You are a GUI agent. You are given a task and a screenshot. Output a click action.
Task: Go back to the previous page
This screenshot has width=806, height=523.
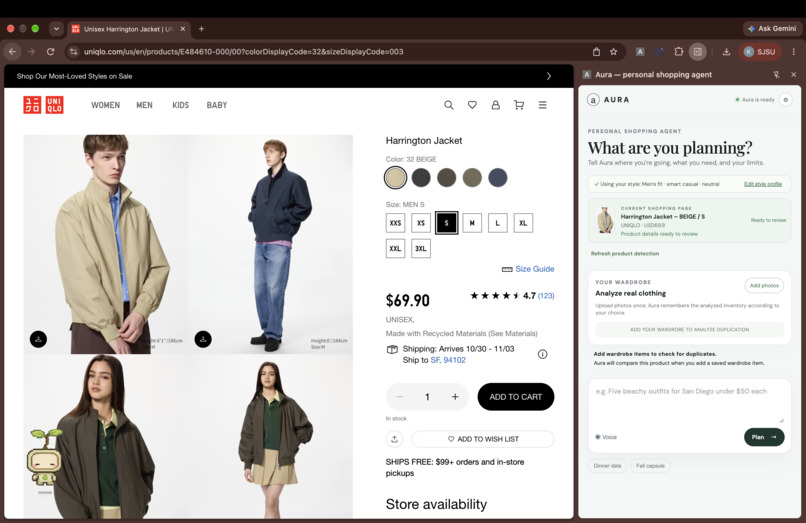click(x=12, y=51)
